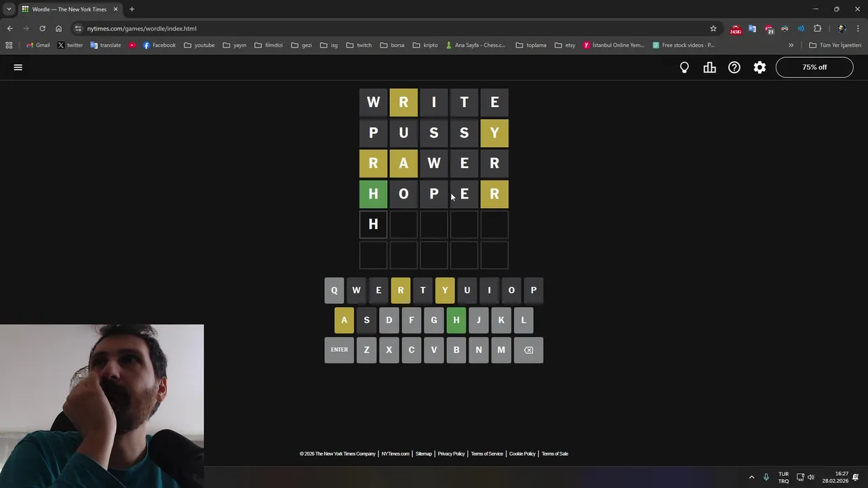The image size is (868, 488).
Task: Open the taskbar clock and date
Action: point(835,477)
